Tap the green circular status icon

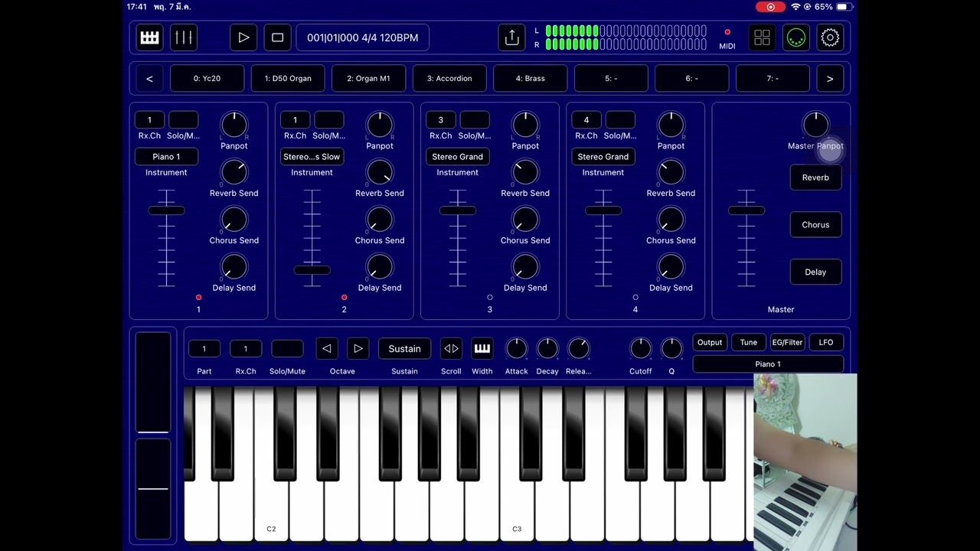pos(796,37)
